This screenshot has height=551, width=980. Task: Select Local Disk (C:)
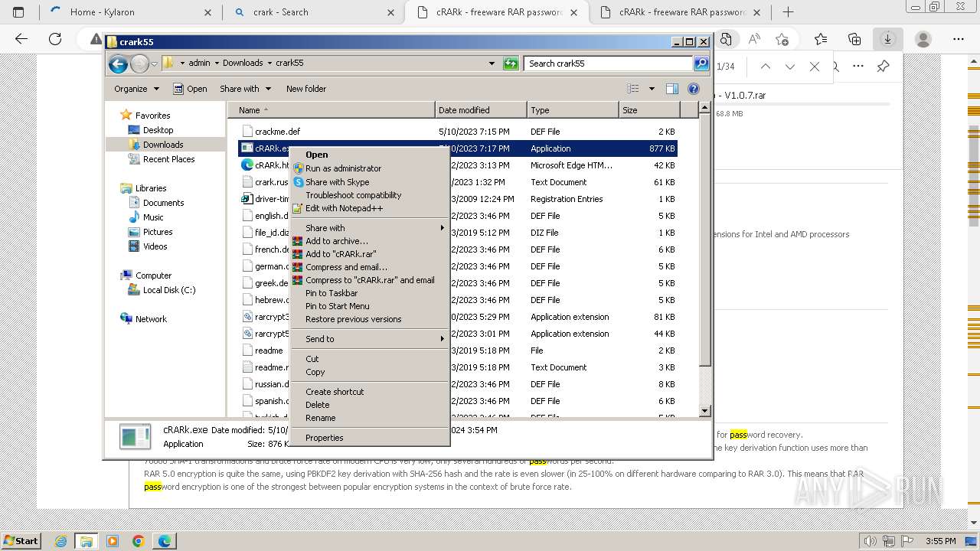click(168, 290)
